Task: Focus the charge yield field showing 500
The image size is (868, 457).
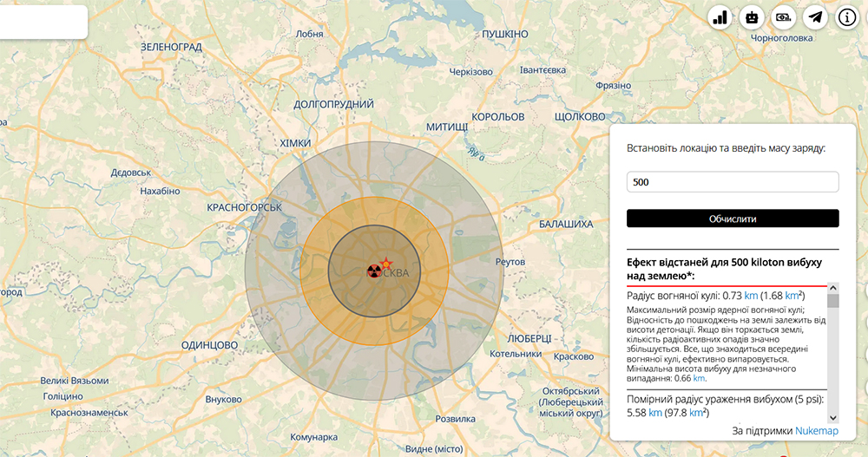Action: pyautogui.click(x=733, y=182)
